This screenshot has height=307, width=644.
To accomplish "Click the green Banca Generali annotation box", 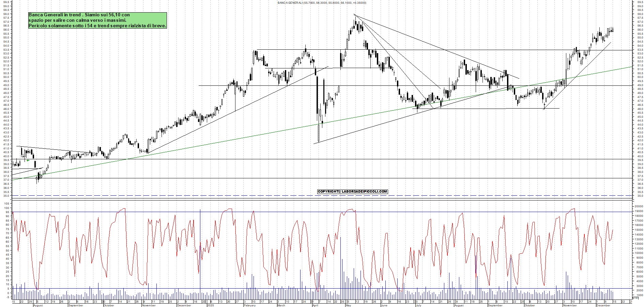I will (x=97, y=20).
